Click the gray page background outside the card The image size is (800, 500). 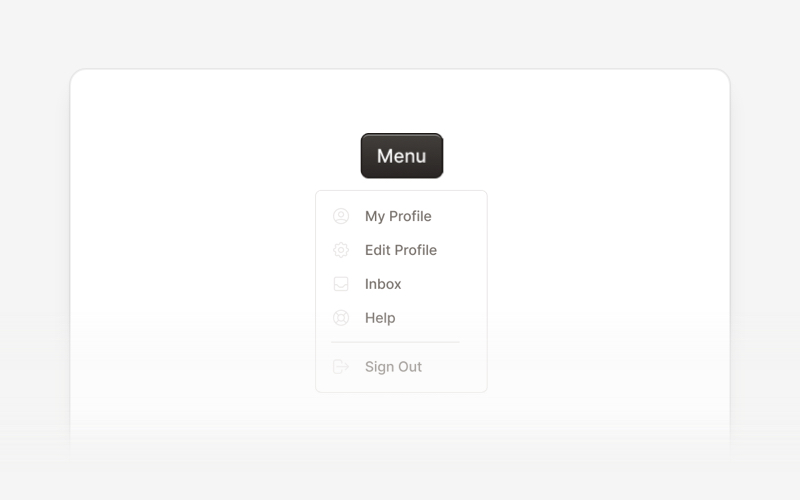point(400,31)
